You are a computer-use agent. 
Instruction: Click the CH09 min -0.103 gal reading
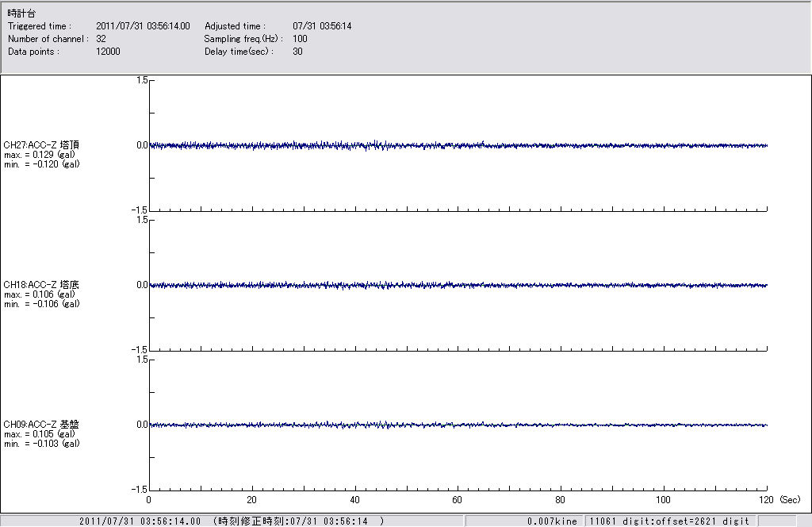[41, 444]
